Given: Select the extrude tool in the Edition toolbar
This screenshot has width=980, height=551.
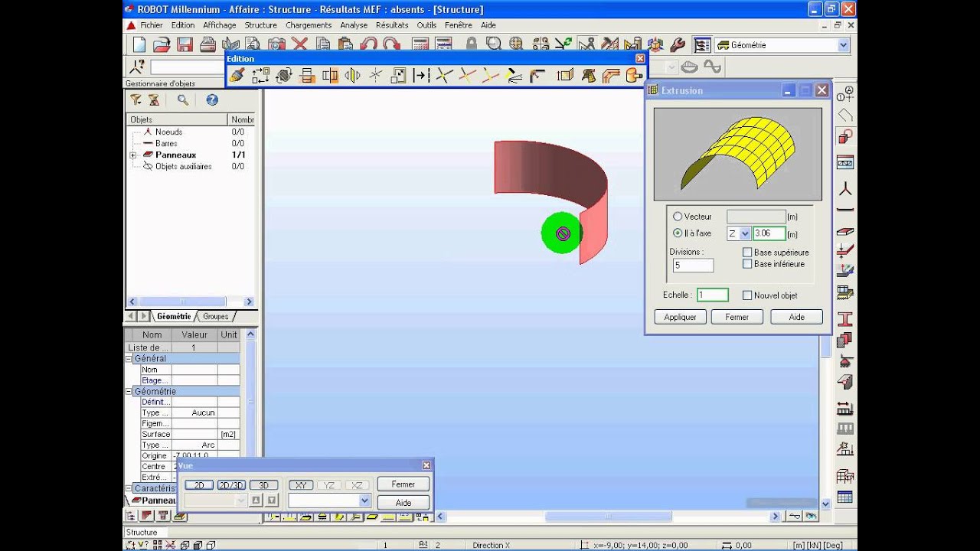Looking at the screenshot, I should coord(565,75).
